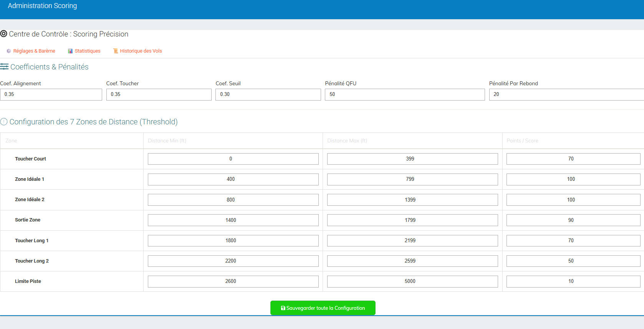
Task: Focus Sortie Zone score field 90
Action: [x=573, y=220]
